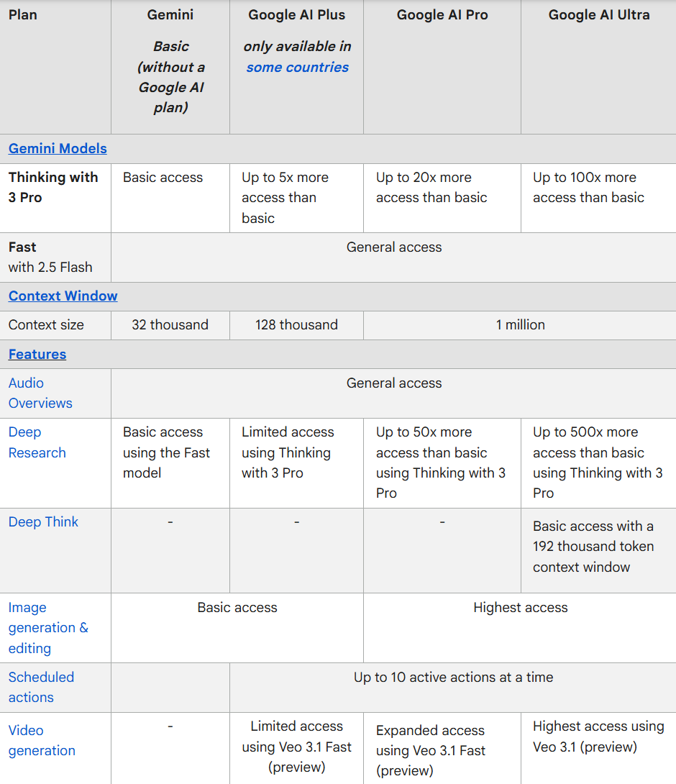Open the Scheduled actions feature link
676x784 pixels.
click(x=41, y=687)
